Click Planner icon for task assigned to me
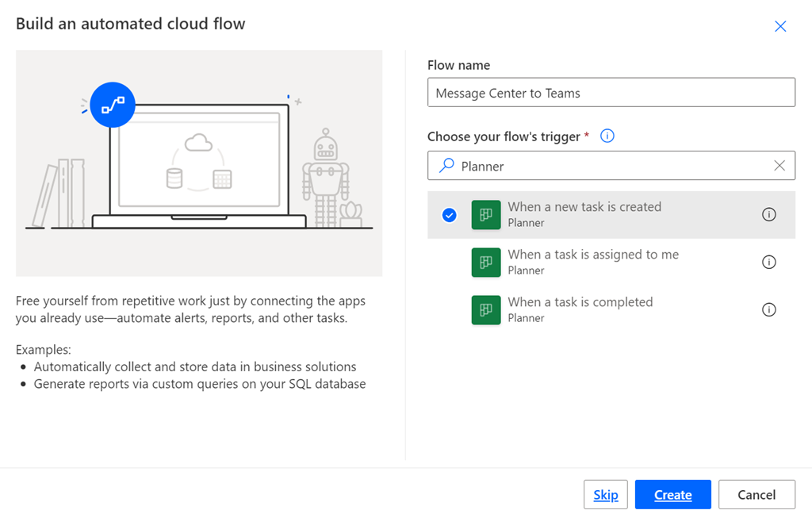The image size is (812, 514). click(x=485, y=263)
